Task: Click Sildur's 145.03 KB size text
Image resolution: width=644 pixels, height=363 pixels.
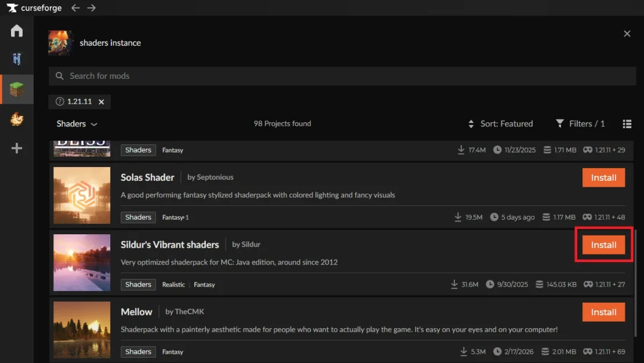Action: (562, 285)
